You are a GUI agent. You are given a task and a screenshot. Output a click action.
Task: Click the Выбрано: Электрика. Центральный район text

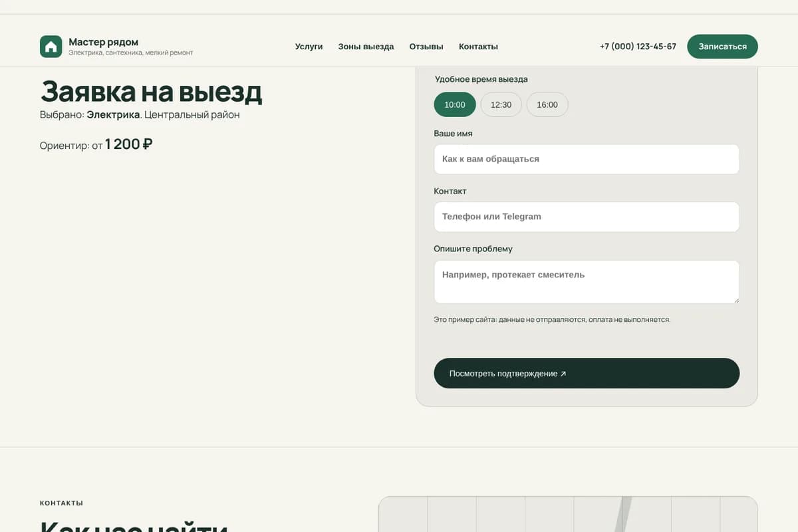[x=140, y=114]
